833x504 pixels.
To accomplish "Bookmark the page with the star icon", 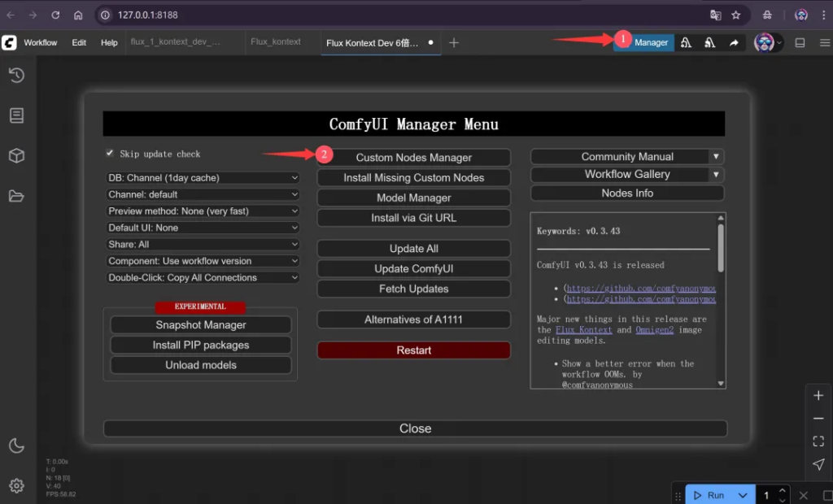I will click(x=735, y=15).
